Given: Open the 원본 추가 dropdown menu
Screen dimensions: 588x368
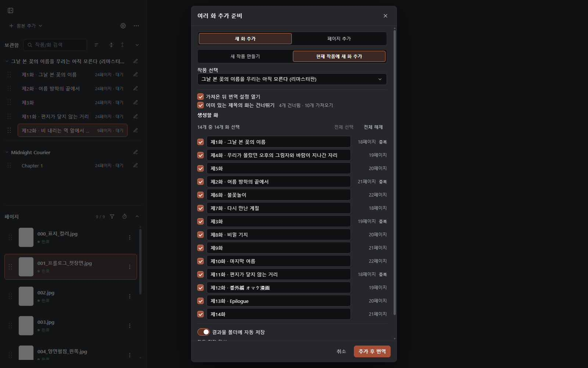Looking at the screenshot, I should pyautogui.click(x=26, y=26).
